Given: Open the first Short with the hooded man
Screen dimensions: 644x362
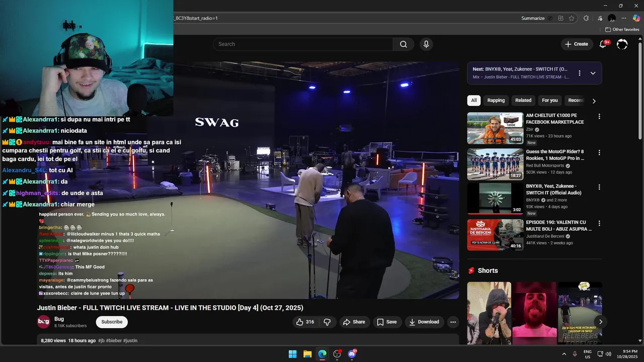Looking at the screenshot, I should 489,313.
